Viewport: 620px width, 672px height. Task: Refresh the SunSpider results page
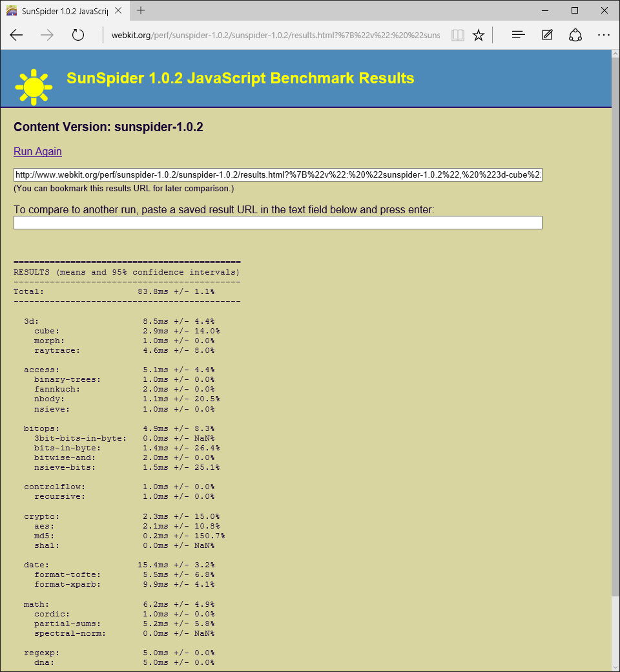pos(78,35)
